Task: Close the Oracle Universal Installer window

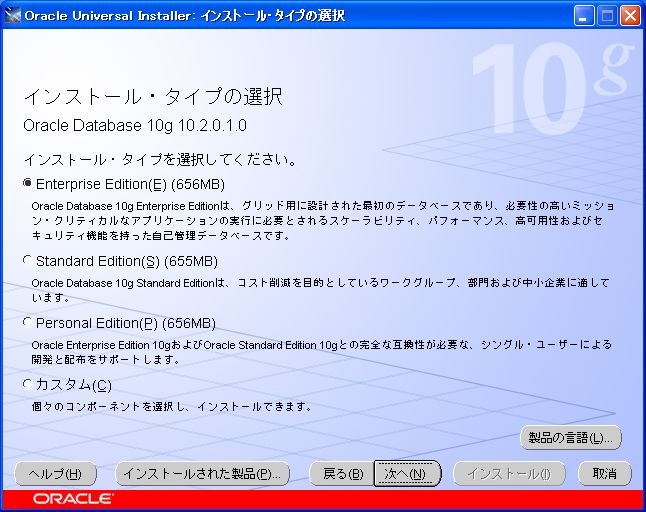Action: pos(630,16)
